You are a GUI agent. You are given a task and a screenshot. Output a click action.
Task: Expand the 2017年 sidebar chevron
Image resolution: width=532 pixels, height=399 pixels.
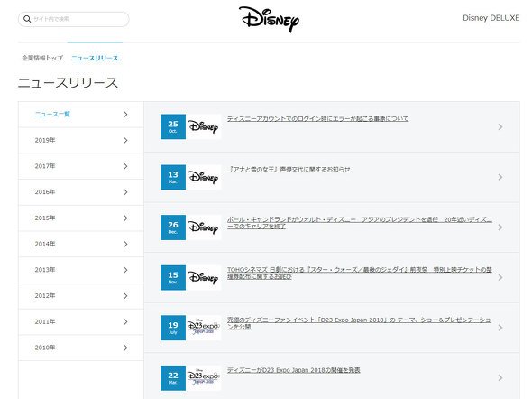[125, 166]
